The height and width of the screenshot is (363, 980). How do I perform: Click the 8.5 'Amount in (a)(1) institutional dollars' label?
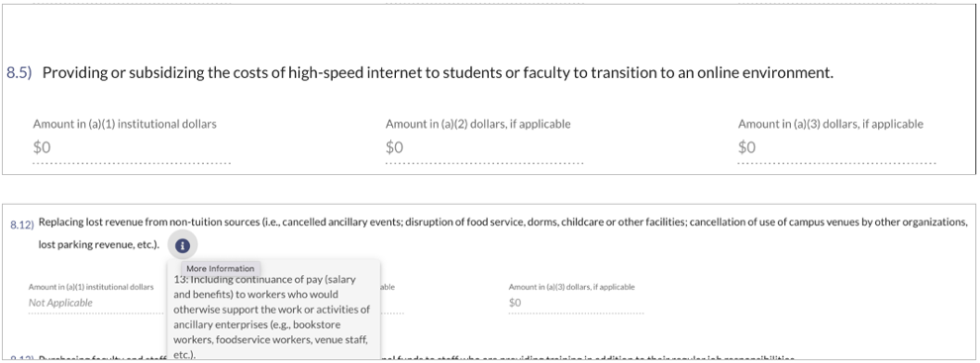(125, 124)
